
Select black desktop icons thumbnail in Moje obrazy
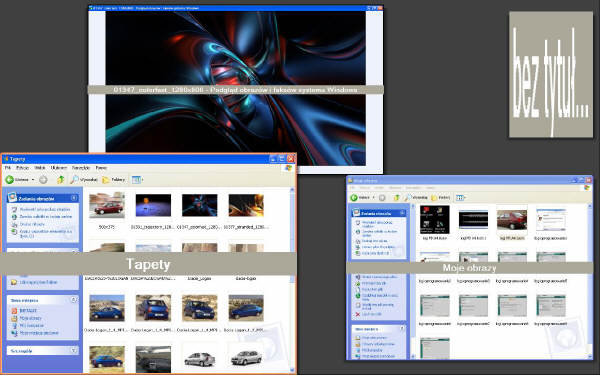point(435,220)
